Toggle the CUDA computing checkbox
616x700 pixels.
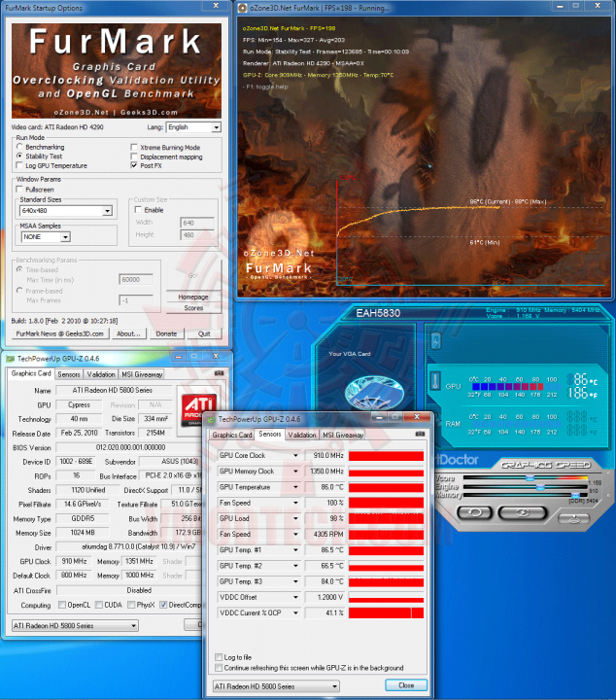98,605
